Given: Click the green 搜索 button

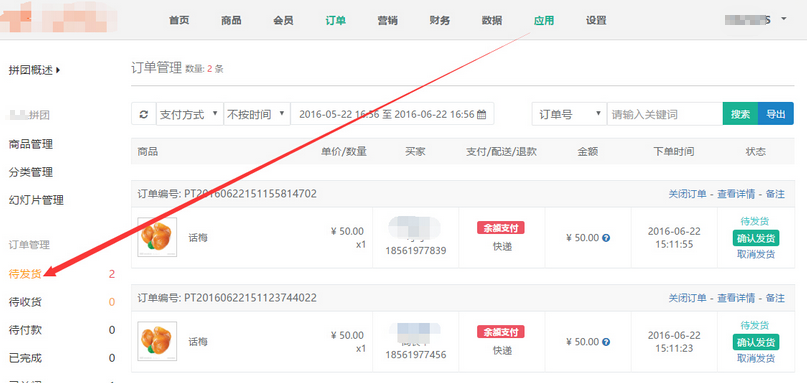Looking at the screenshot, I should pyautogui.click(x=740, y=114).
